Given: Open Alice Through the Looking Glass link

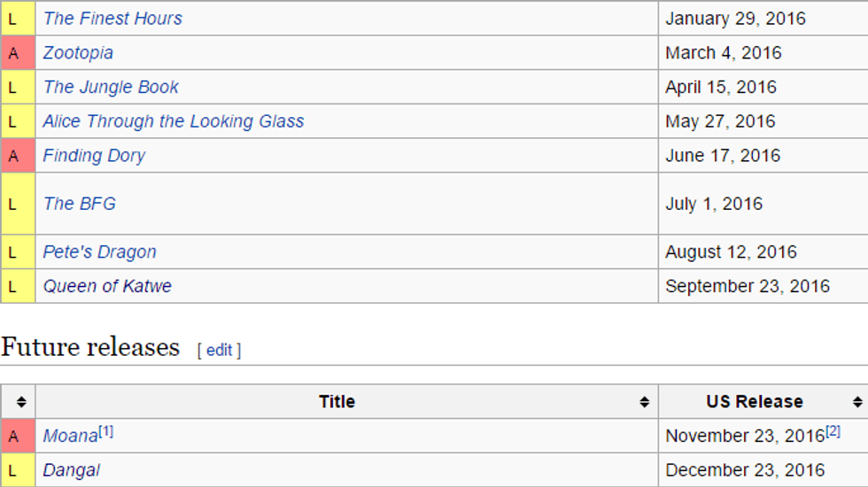Looking at the screenshot, I should coord(174,121).
